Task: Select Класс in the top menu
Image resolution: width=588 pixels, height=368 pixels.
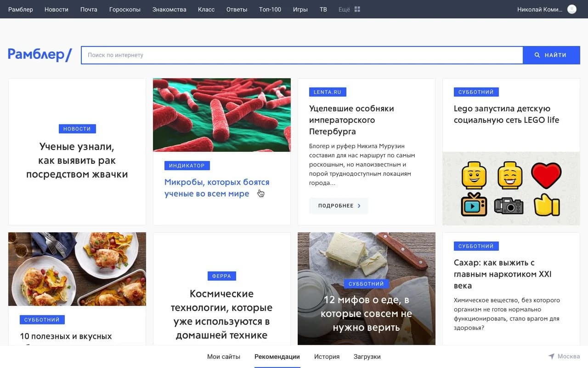Action: (206, 9)
